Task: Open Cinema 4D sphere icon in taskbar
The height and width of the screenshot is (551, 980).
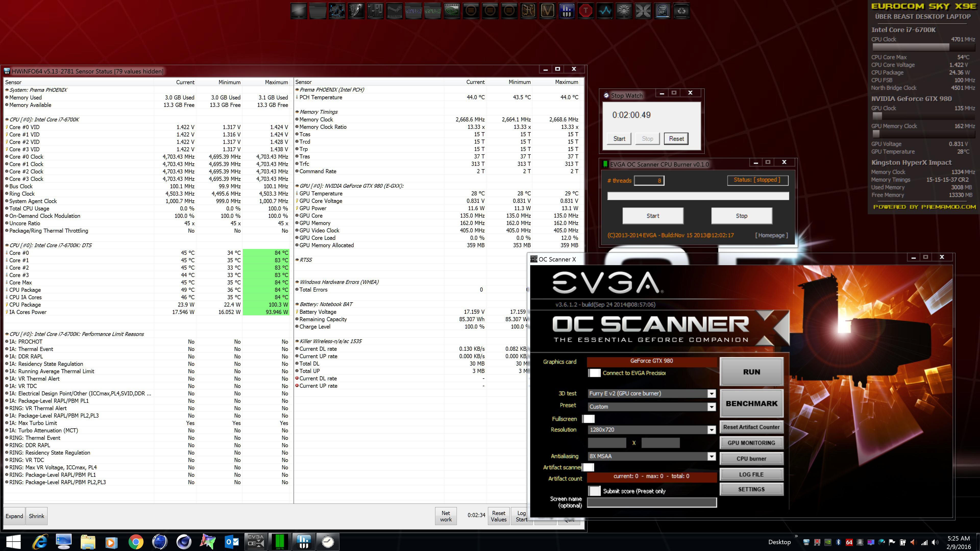Action: [x=184, y=542]
